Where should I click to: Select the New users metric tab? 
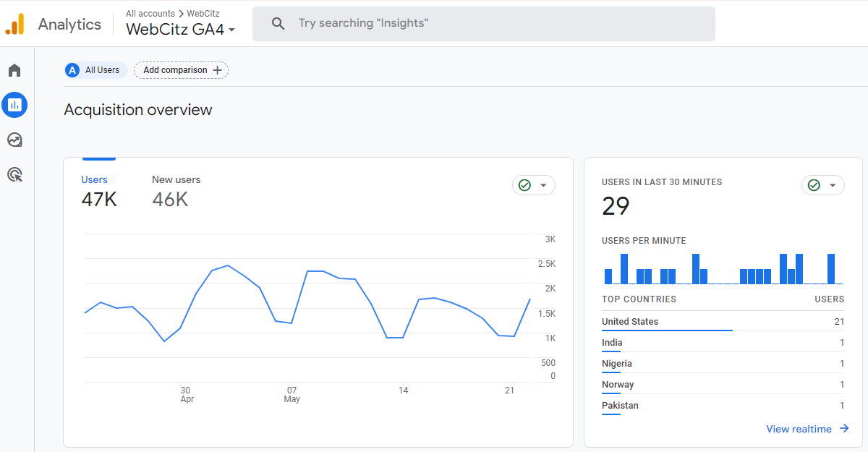pyautogui.click(x=176, y=192)
